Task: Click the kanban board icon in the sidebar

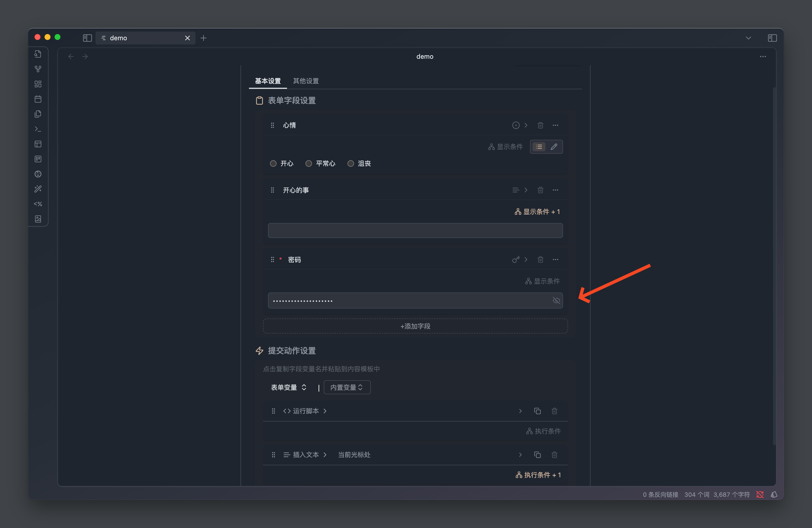Action: click(x=38, y=159)
